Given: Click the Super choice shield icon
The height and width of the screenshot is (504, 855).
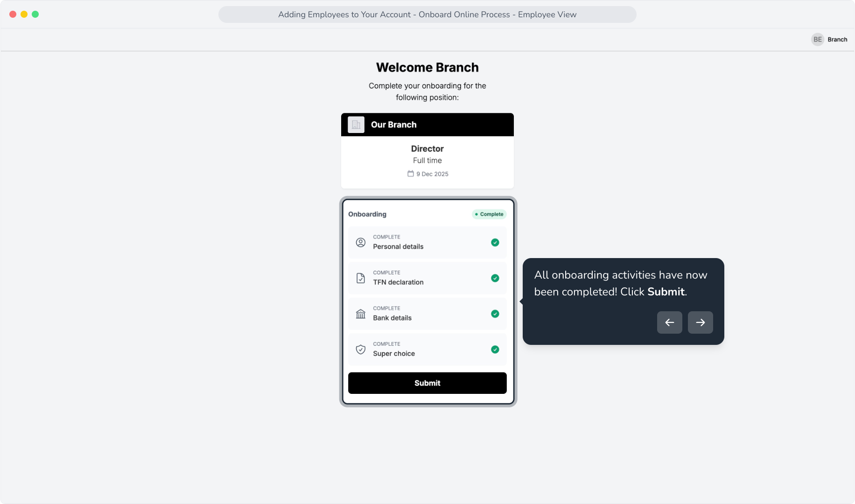Looking at the screenshot, I should (x=361, y=349).
